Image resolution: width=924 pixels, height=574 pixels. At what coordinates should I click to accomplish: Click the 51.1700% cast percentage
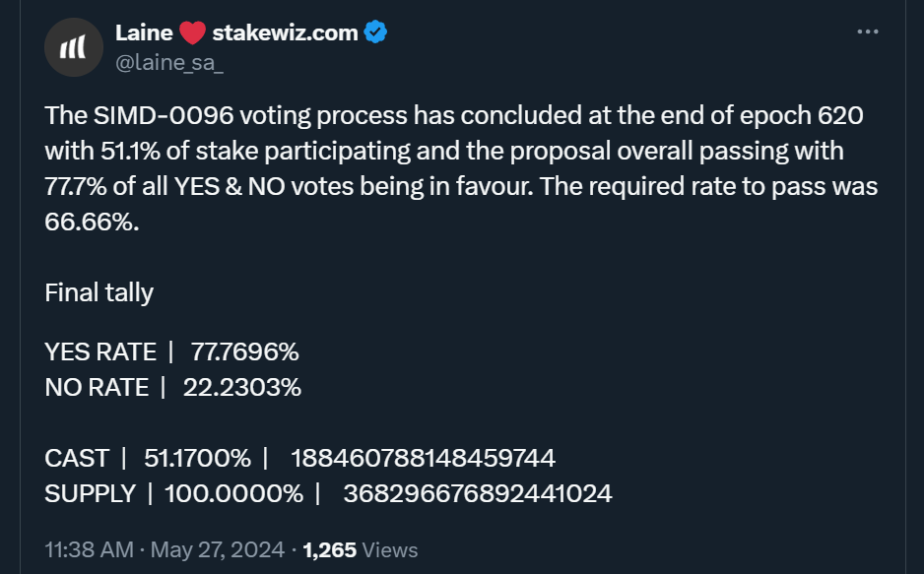pos(197,458)
